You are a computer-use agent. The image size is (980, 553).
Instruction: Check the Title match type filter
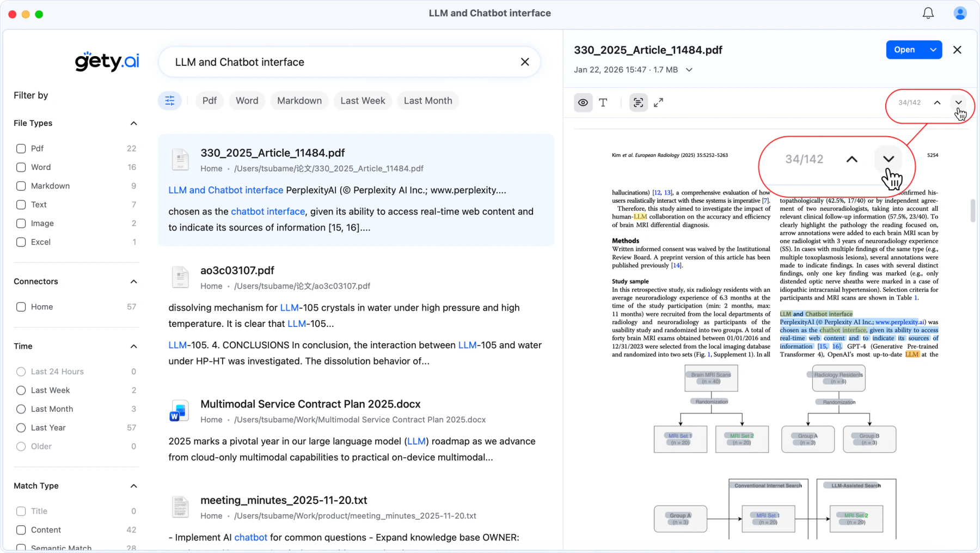[21, 511]
